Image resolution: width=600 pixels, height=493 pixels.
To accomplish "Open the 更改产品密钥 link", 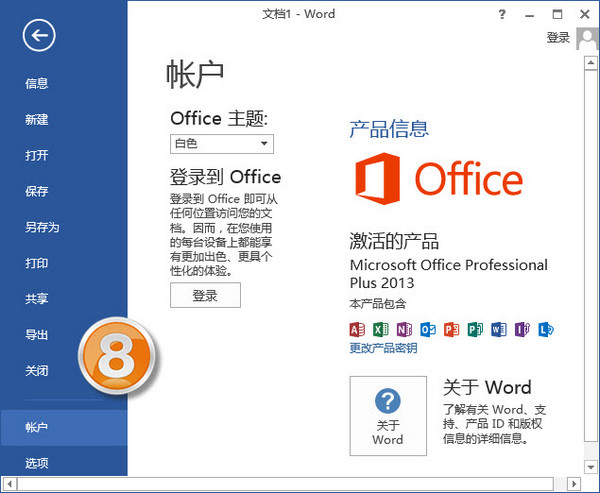I will pyautogui.click(x=383, y=348).
